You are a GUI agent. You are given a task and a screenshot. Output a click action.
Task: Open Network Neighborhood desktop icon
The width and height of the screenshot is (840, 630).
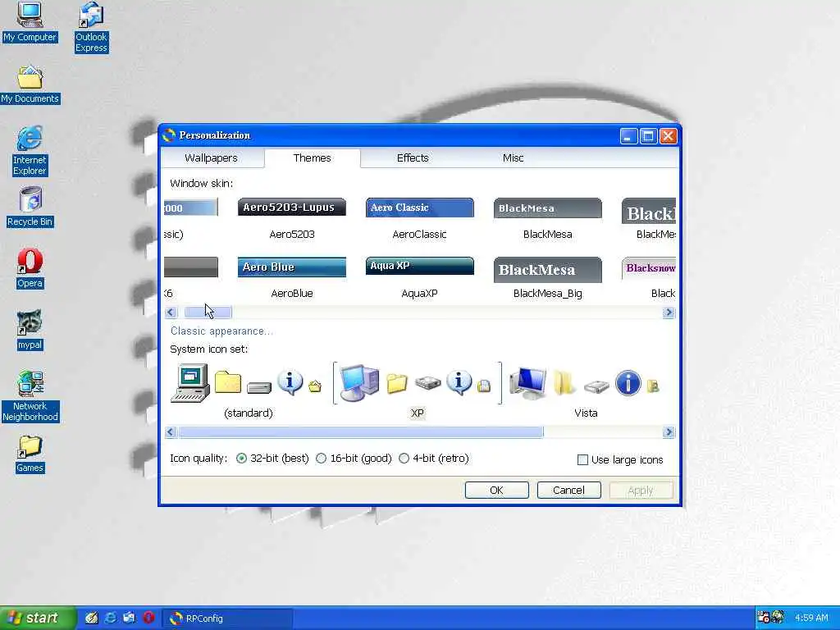[x=30, y=396]
